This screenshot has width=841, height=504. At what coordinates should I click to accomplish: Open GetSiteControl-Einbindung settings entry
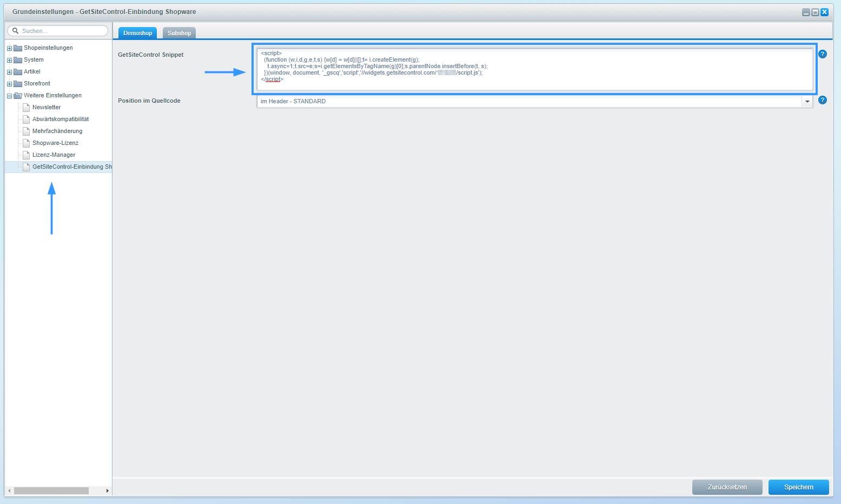[72, 167]
